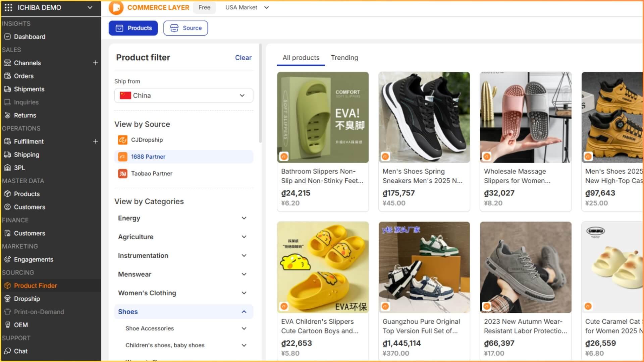
Task: Click the Clear filter link
Action: pos(243,58)
